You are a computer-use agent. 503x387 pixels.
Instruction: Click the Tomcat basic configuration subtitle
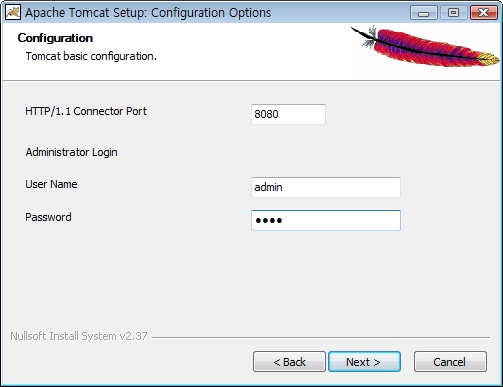point(91,56)
